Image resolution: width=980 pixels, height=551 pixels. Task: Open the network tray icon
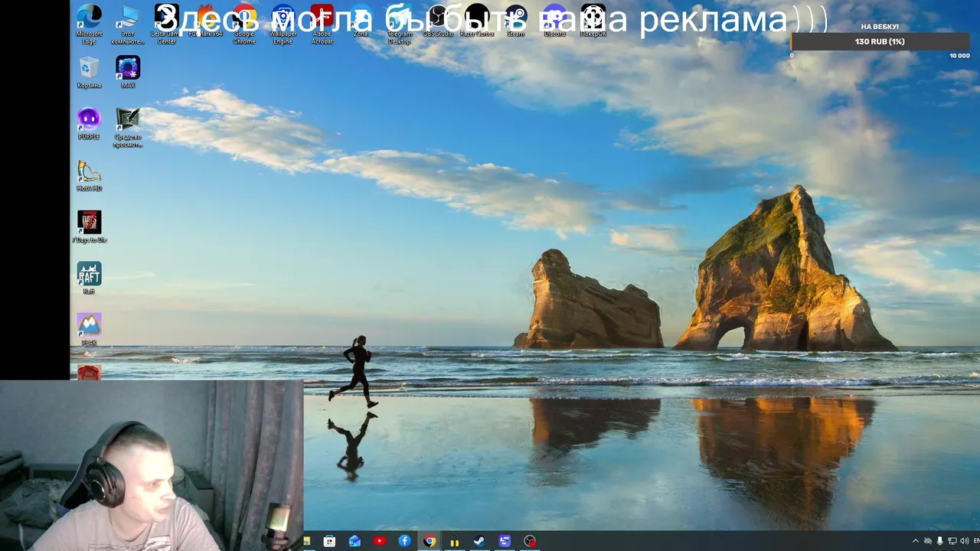952,541
